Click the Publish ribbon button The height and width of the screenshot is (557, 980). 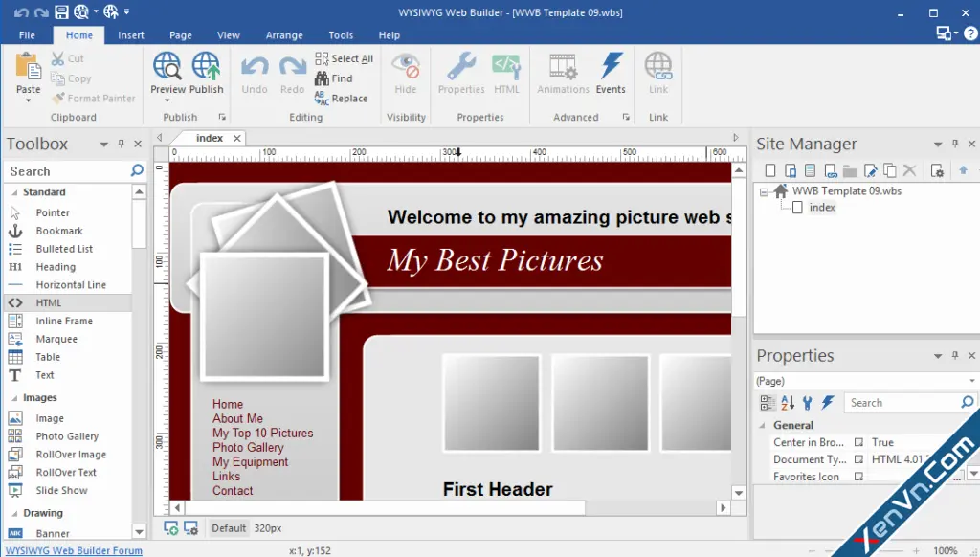207,74
